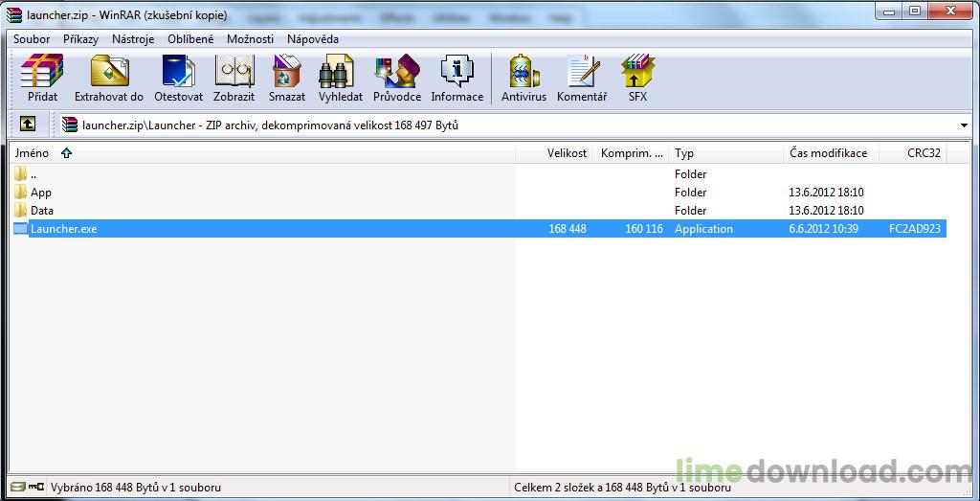Expand the address bar dropdown arrow
The height and width of the screenshot is (501, 980).
pyautogui.click(x=964, y=125)
